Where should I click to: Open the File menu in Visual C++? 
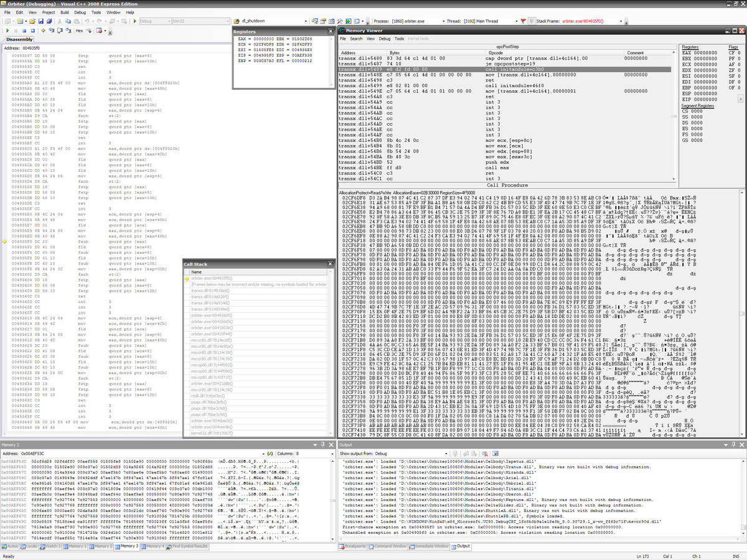pos(6,12)
